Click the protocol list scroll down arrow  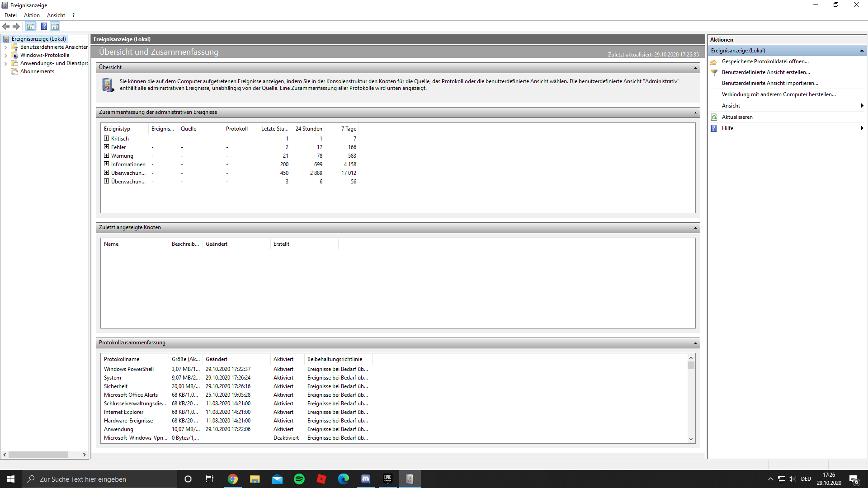pyautogui.click(x=691, y=439)
